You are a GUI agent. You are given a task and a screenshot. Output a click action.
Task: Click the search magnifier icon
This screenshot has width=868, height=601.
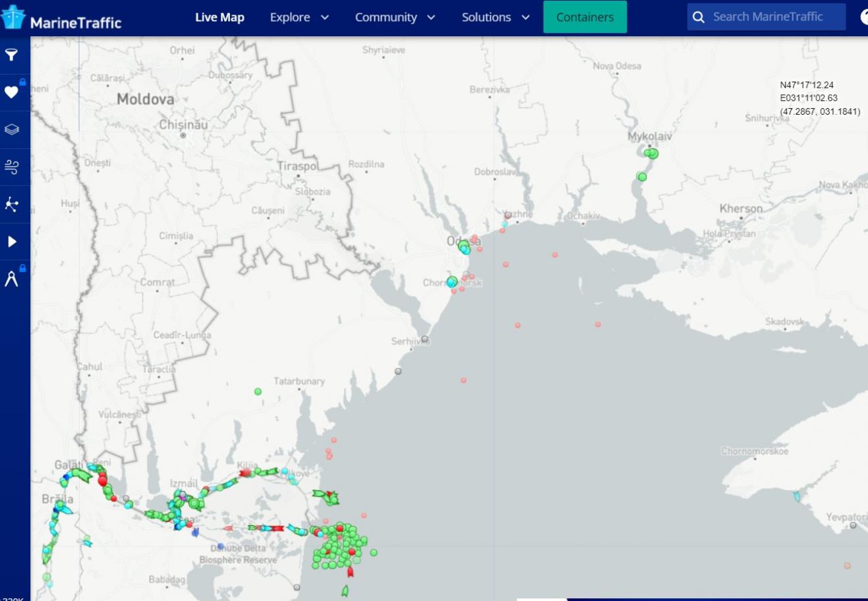click(x=699, y=17)
